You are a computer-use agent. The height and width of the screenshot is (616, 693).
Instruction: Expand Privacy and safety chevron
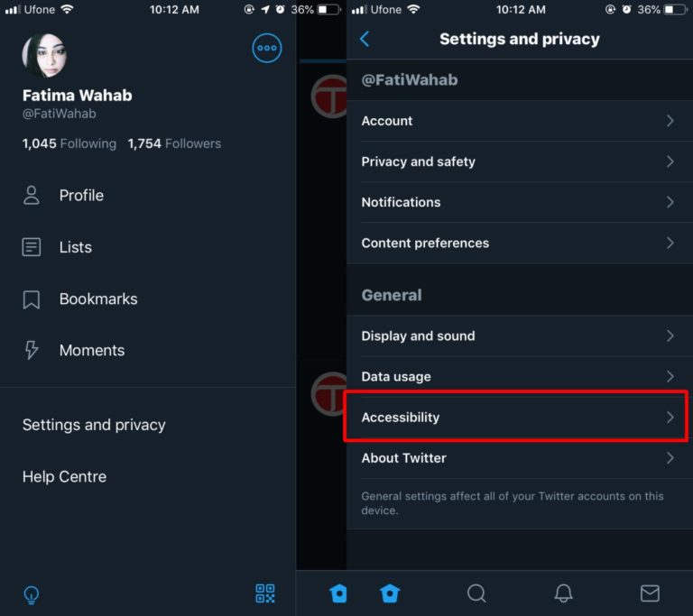[670, 161]
